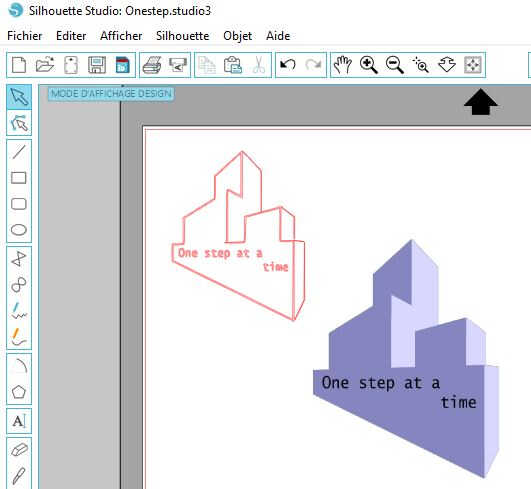Select the Freehand drawing tool
The image size is (531, 489).
coord(19,311)
